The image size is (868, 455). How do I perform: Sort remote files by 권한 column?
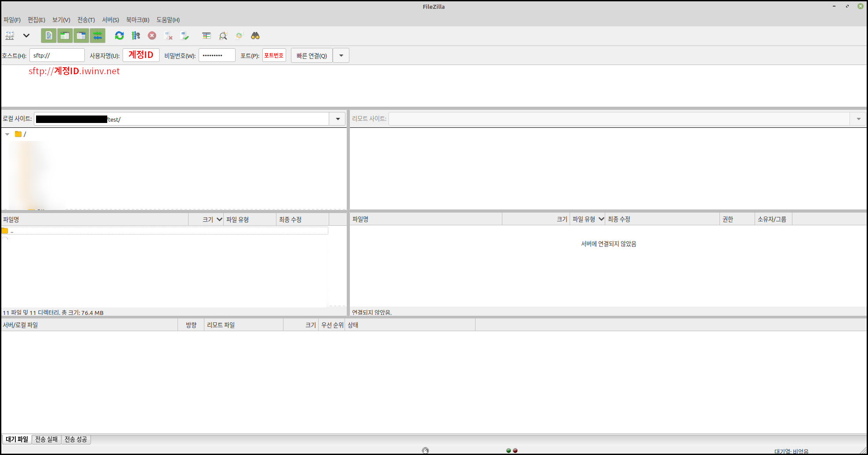(x=737, y=219)
